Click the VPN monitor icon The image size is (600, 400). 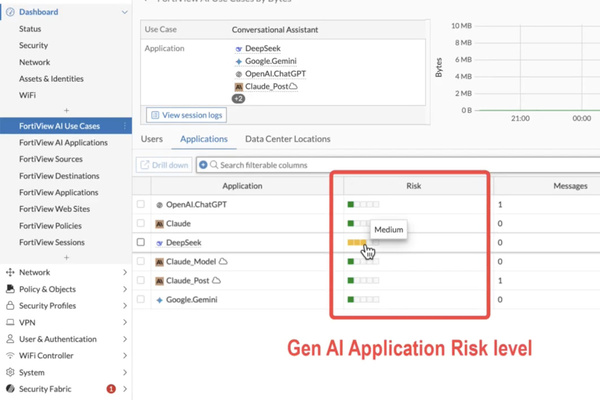10,322
